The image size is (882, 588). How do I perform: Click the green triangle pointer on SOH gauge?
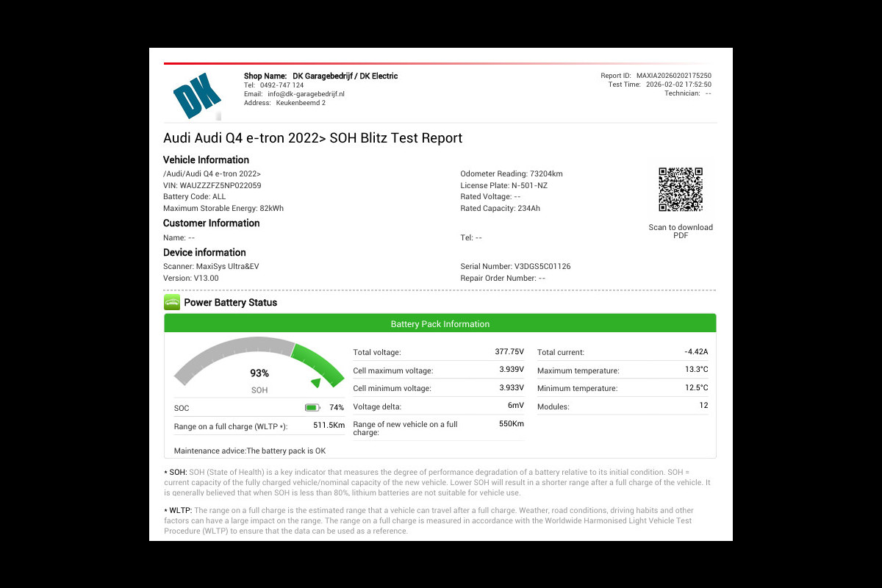click(316, 382)
